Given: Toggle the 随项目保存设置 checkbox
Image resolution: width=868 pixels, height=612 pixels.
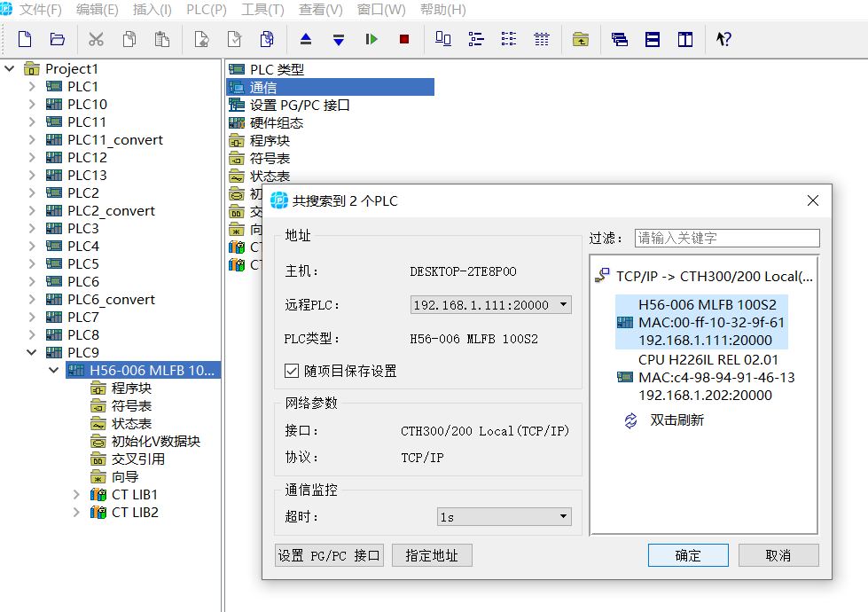Looking at the screenshot, I should (292, 371).
